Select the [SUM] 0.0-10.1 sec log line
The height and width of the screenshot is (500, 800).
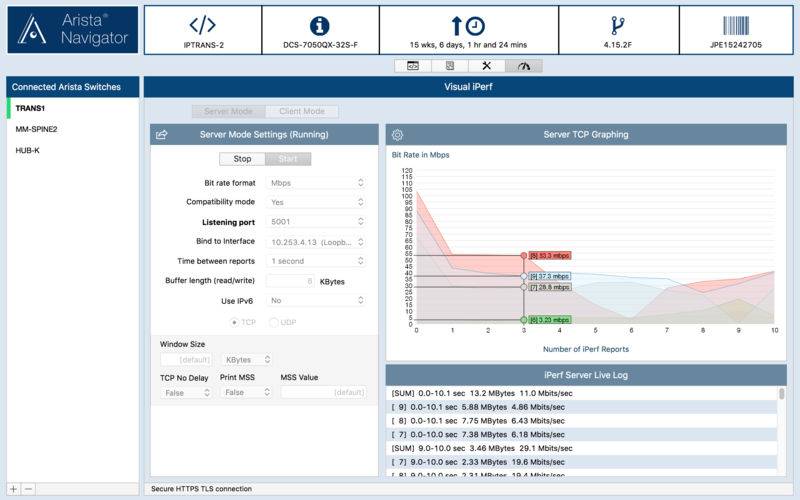pos(582,393)
